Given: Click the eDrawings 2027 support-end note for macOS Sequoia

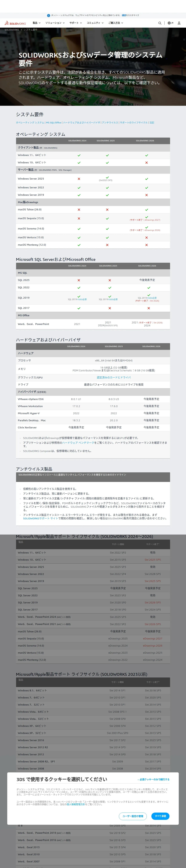Looking at the screenshot, I should pos(145,220).
